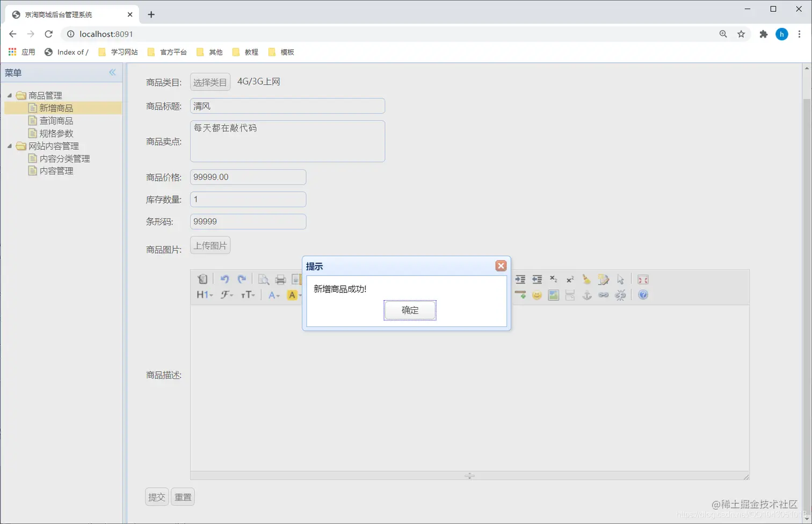This screenshot has width=812, height=524.
Task: Open the text color dropdown
Action: [274, 295]
